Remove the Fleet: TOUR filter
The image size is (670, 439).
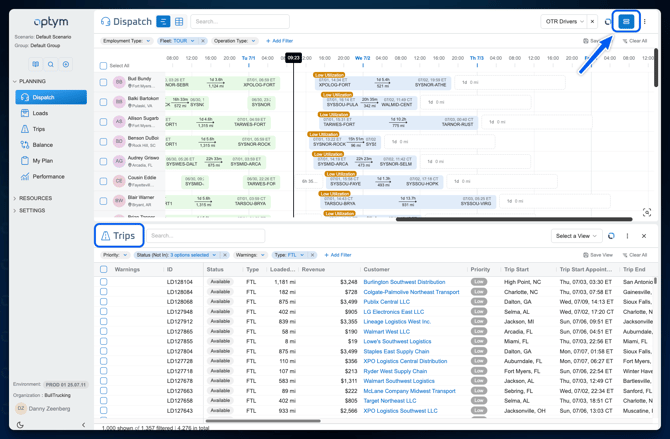click(203, 41)
